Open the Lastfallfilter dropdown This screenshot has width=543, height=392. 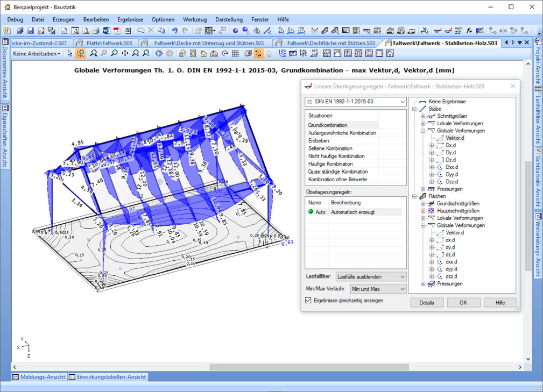(370, 276)
